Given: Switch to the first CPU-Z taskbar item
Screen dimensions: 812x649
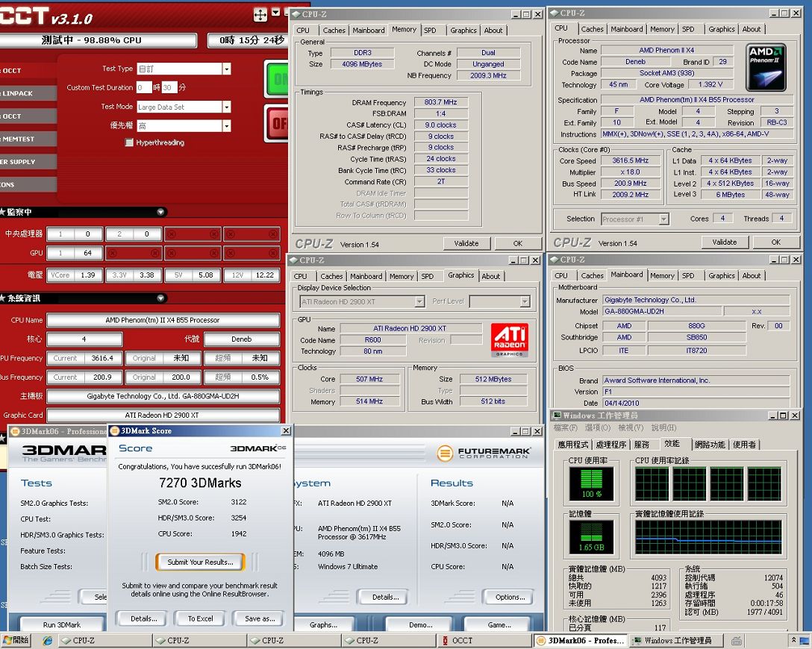Looking at the screenshot, I should pos(106,641).
